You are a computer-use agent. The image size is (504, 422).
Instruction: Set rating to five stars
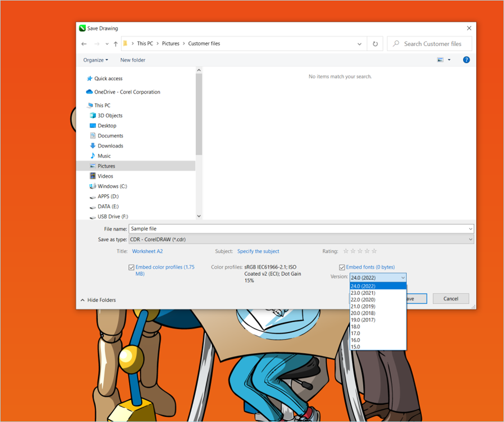point(374,251)
